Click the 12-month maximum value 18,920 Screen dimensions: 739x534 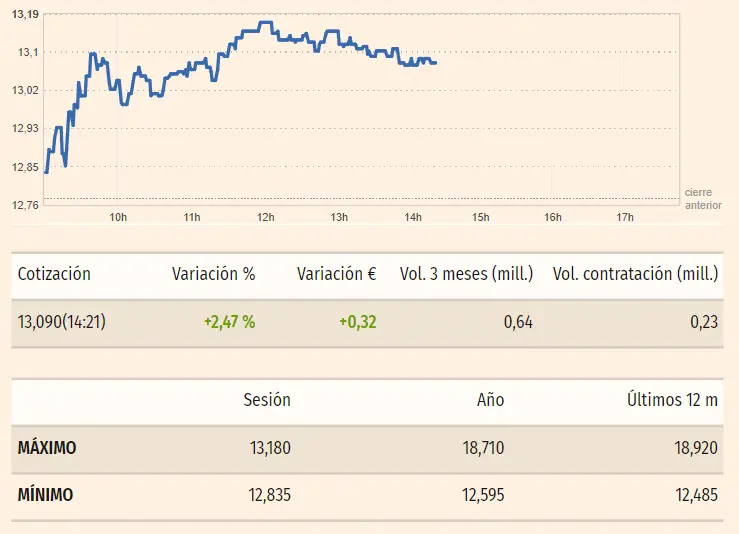(694, 448)
